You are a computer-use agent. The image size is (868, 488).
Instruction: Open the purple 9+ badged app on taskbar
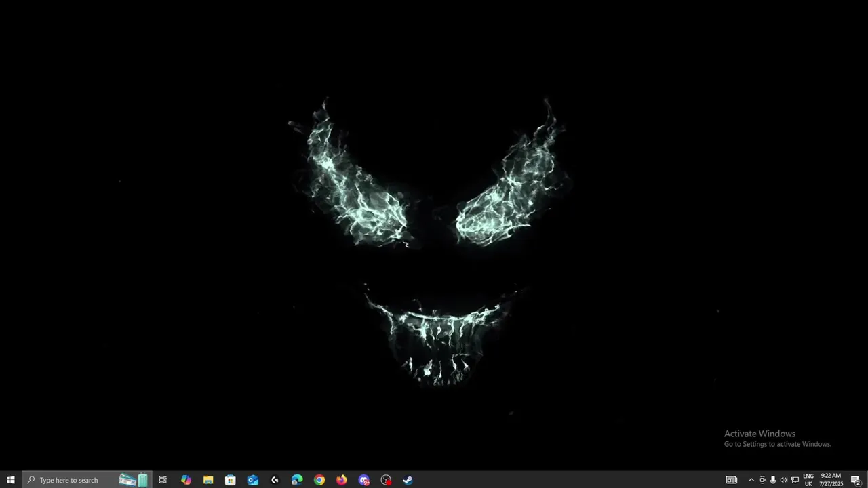click(364, 480)
